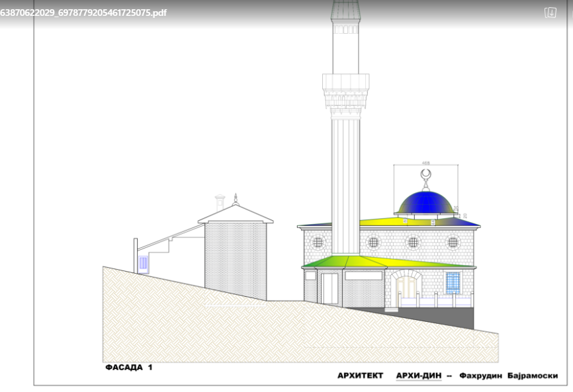Click the 468 dimension label above dome
573x392 pixels.
(x=425, y=162)
